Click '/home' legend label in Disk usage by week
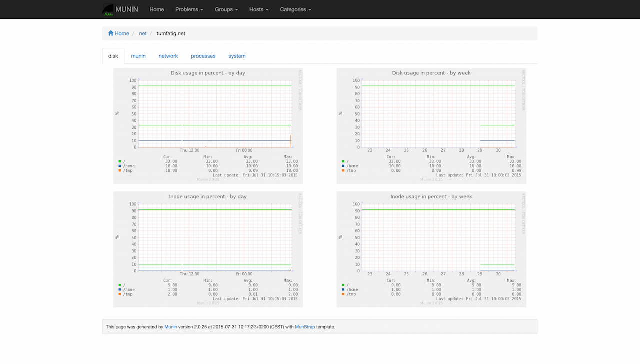640x364 pixels. pos(353,166)
